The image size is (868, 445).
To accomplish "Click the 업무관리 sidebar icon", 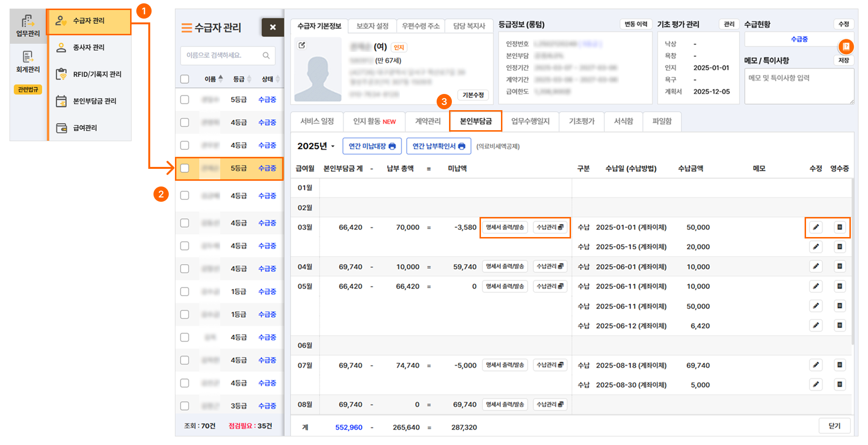I will 28,21.
